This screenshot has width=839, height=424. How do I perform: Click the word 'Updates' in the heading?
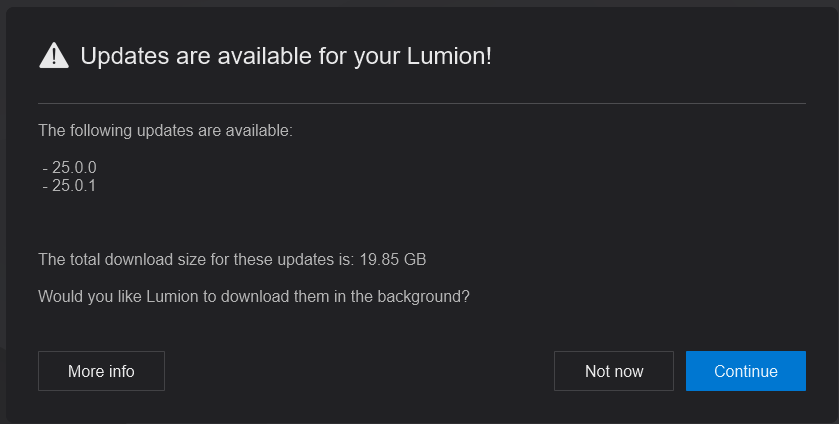coord(125,56)
